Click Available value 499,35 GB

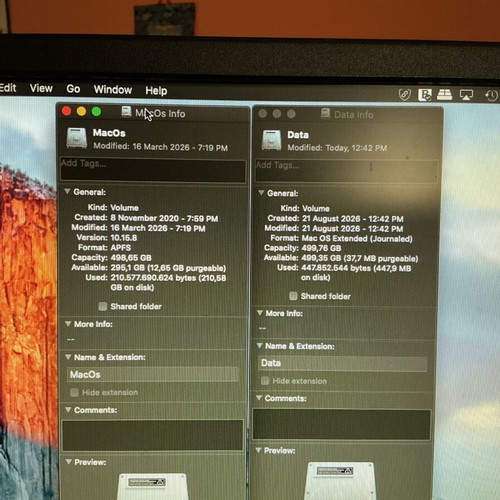[x=360, y=258]
